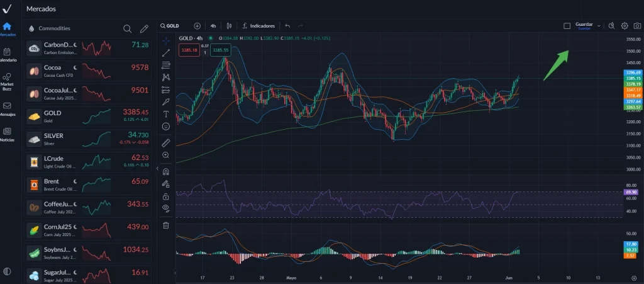Image resolution: width=644 pixels, height=284 pixels.
Task: Change the candlestick chart type
Action: point(229,26)
